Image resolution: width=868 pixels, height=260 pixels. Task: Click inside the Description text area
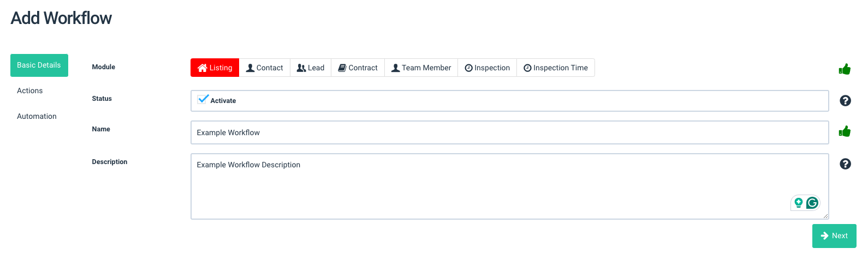(x=510, y=186)
